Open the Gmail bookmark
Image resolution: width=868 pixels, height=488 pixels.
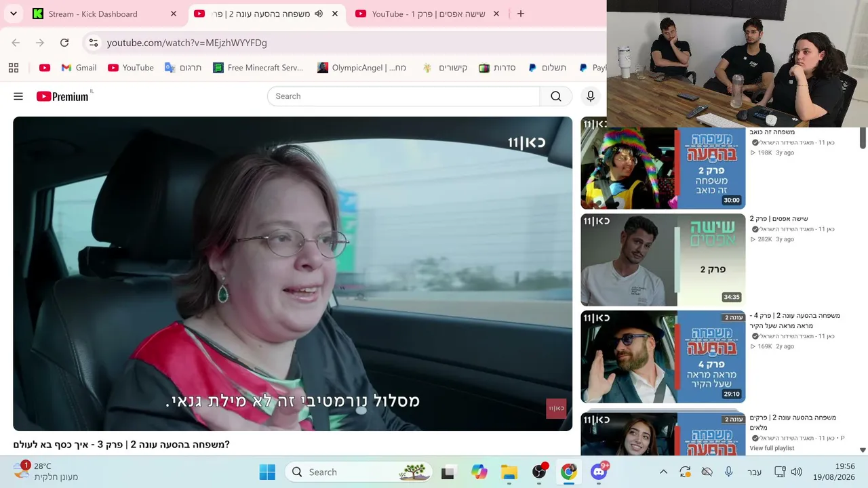(79, 68)
